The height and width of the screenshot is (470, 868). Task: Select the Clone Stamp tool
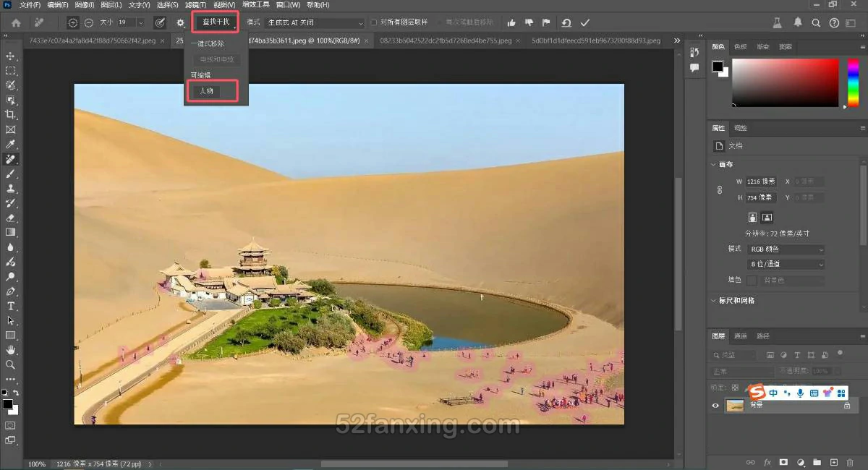(x=11, y=188)
